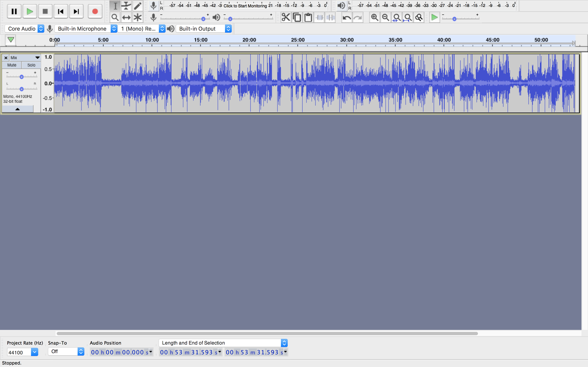Pause playback with the Pause button
Viewport: 588px width, 367px height.
[x=14, y=11]
